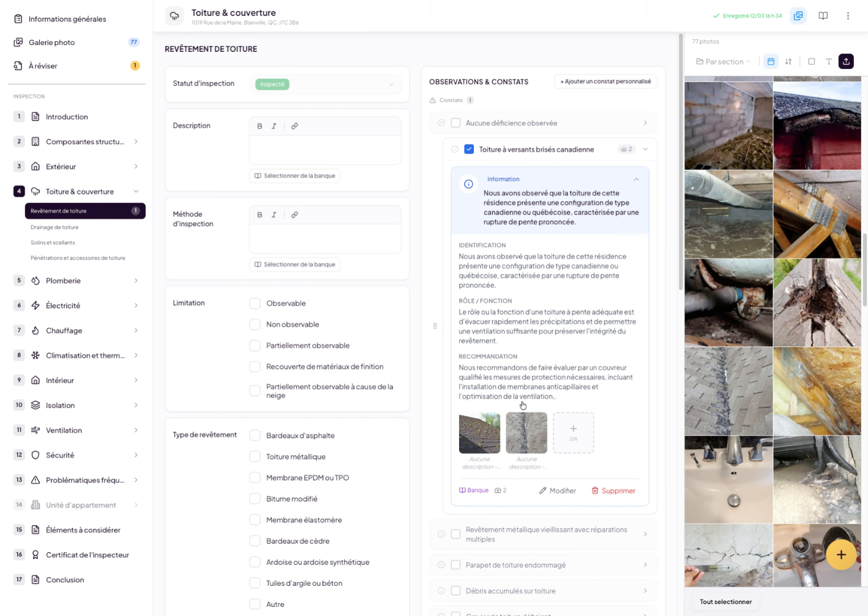The width and height of the screenshot is (868, 616).
Task: Click the add photo placeholder 2/6
Action: (573, 433)
